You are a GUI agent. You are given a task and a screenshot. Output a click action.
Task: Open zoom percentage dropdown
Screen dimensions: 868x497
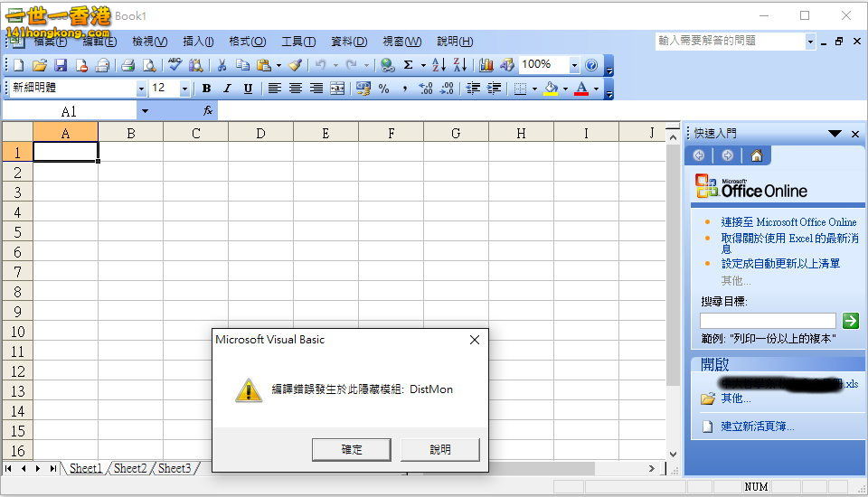coord(574,65)
